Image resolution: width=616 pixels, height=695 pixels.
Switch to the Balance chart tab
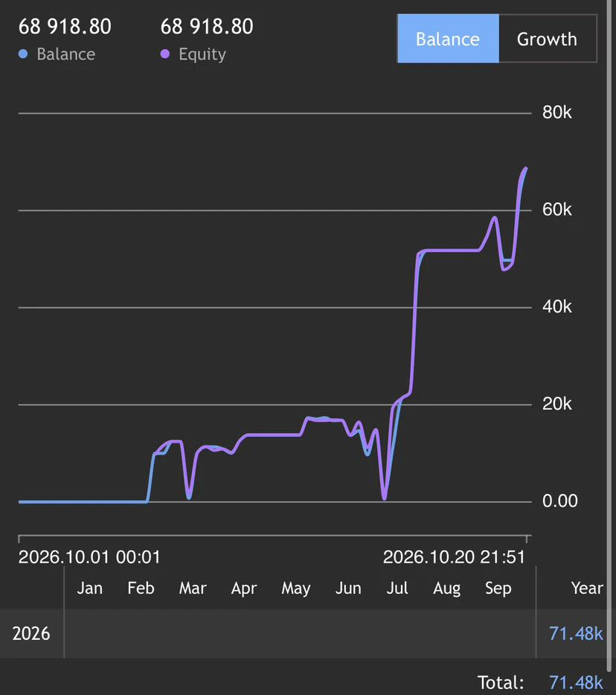point(448,39)
